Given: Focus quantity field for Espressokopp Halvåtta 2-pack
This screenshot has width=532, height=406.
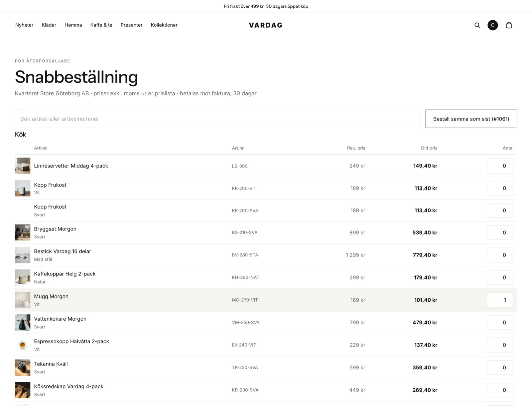Looking at the screenshot, I should [500, 345].
